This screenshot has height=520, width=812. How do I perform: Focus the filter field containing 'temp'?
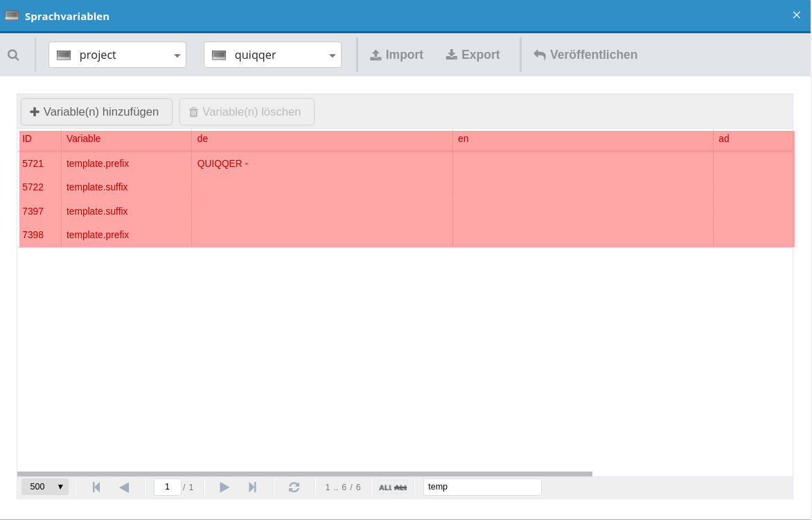point(482,487)
